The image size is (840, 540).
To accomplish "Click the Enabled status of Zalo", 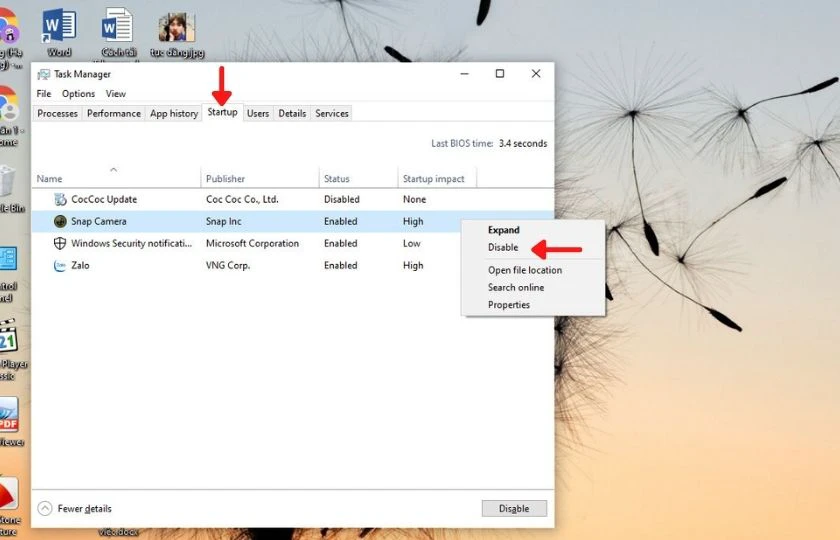I will click(341, 265).
